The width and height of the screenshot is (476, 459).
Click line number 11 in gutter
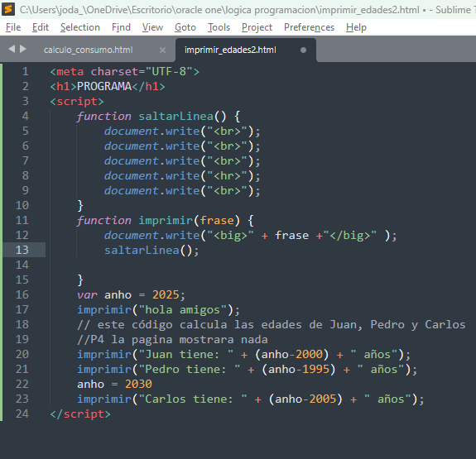point(22,220)
